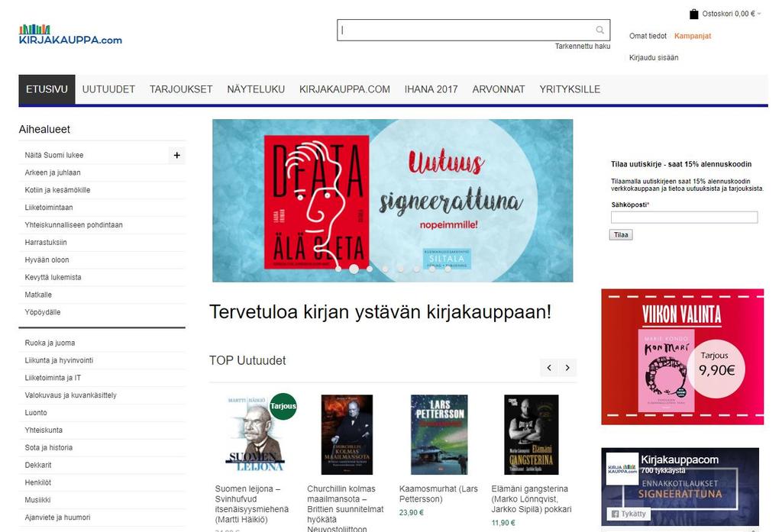Open Kaamosmurhat book cover
Viewport: 782px width, 532px height.
(x=439, y=435)
